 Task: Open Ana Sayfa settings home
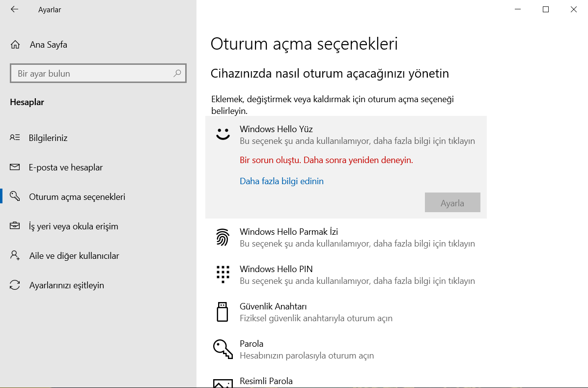coord(98,45)
